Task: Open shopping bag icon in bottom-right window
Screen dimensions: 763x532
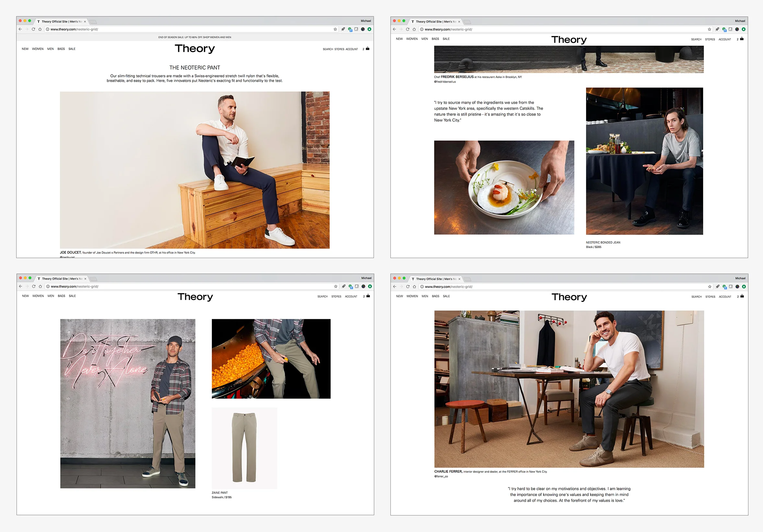Action: tap(742, 296)
